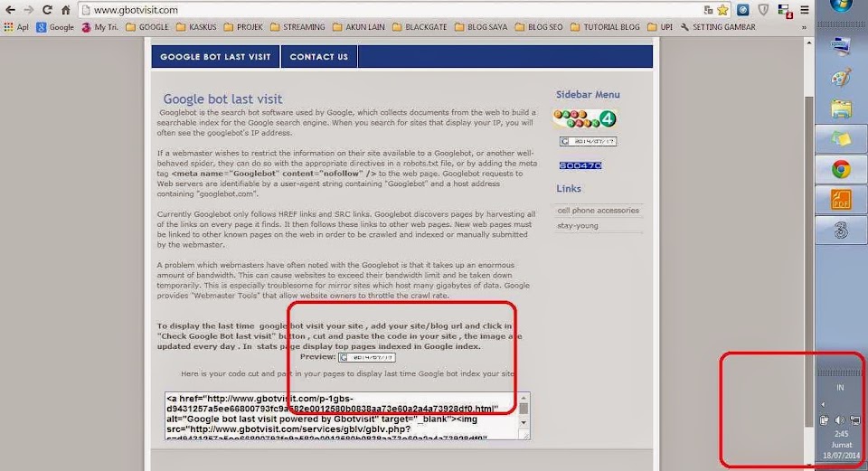Image resolution: width=868 pixels, height=471 pixels.
Task: Switch to Chrome in the taskbar
Action: (x=841, y=169)
